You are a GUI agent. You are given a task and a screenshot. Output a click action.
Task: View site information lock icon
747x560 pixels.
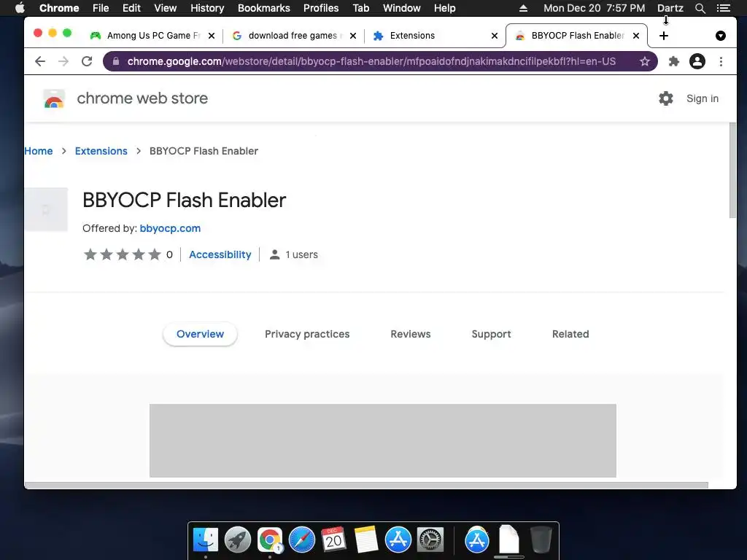pos(116,61)
